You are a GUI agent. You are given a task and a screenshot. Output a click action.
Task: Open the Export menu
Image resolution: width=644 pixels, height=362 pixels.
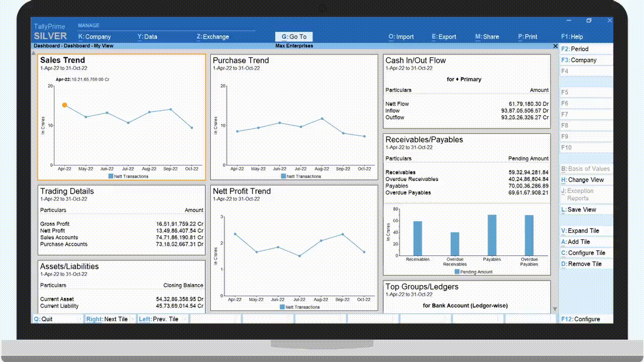[444, 37]
